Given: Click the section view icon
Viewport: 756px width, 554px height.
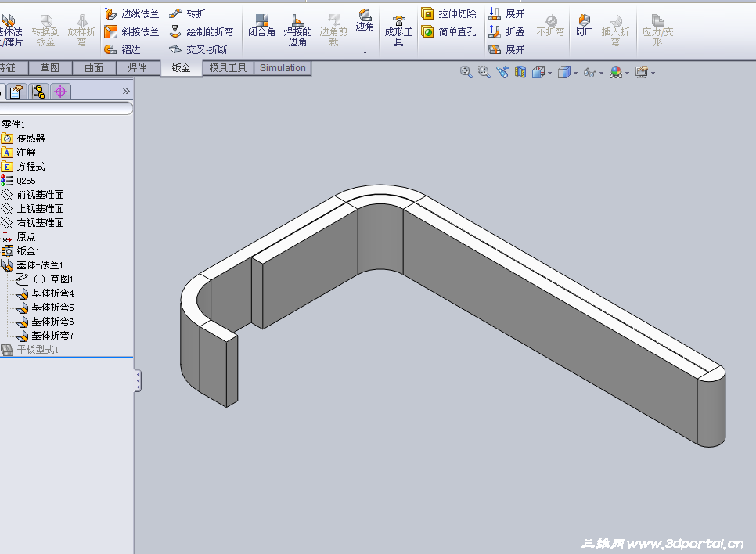Looking at the screenshot, I should [520, 72].
